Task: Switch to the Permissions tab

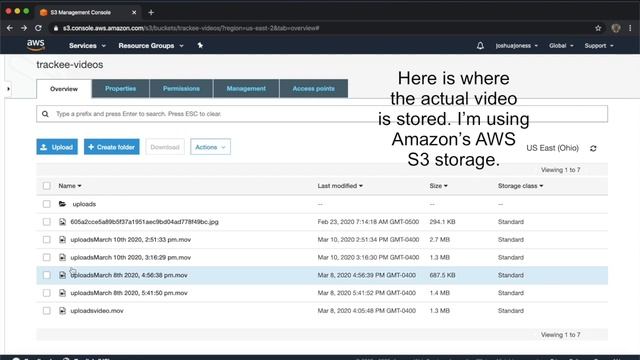Action: coord(181,89)
